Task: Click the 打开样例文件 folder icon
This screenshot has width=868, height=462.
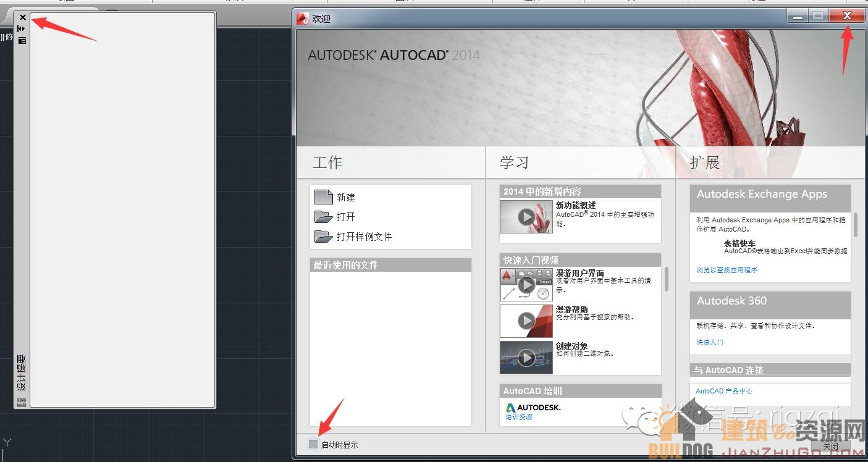Action: tap(324, 237)
